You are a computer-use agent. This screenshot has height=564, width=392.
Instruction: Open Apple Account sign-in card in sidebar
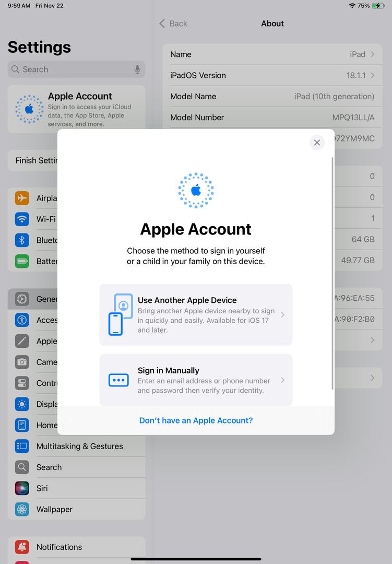(x=76, y=109)
